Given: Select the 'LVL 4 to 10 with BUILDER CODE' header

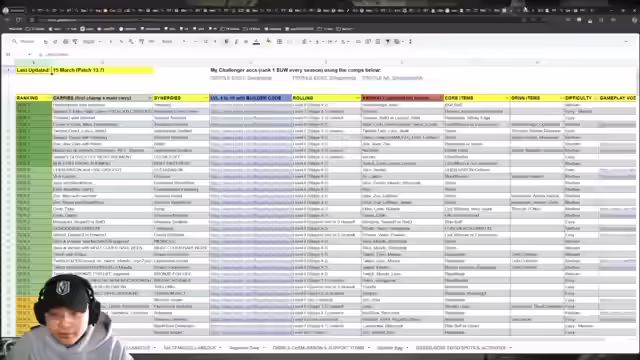Looking at the screenshot, I should tap(251, 98).
